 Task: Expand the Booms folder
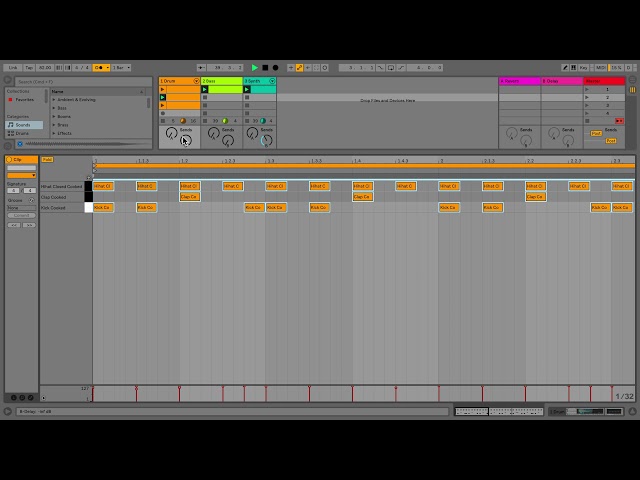(53, 116)
